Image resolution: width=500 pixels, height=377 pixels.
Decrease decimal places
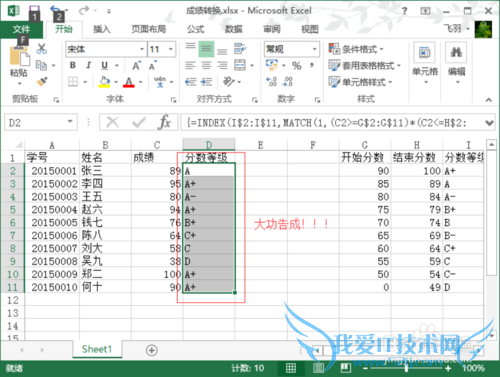click(x=288, y=81)
